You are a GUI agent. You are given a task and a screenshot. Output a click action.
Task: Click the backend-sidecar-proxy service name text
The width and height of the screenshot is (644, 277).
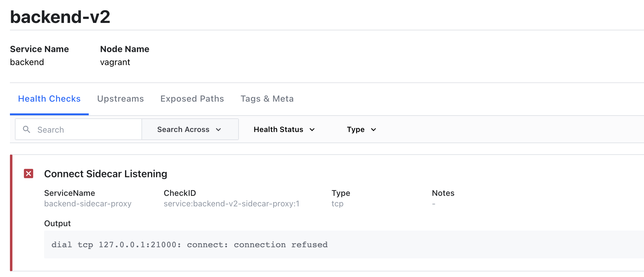click(88, 204)
